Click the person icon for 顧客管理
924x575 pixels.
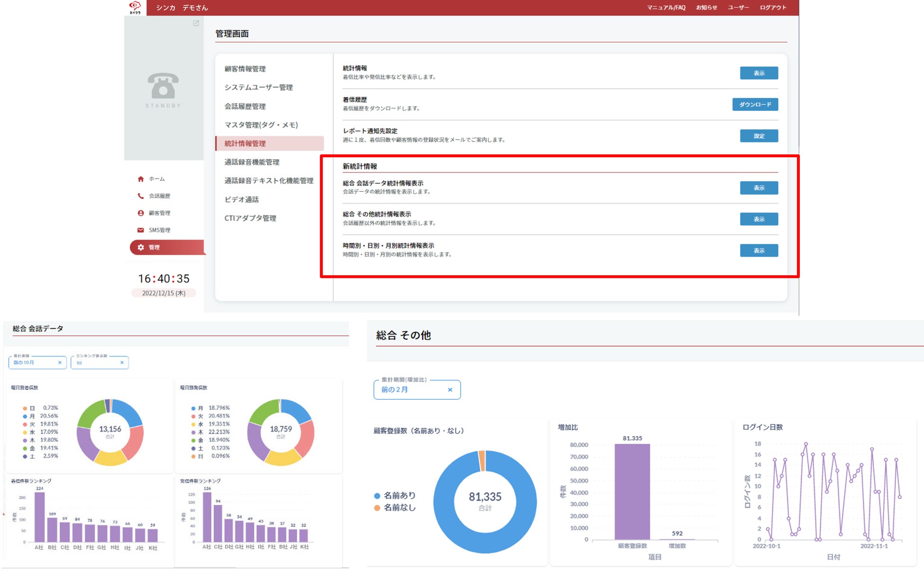coord(141,213)
